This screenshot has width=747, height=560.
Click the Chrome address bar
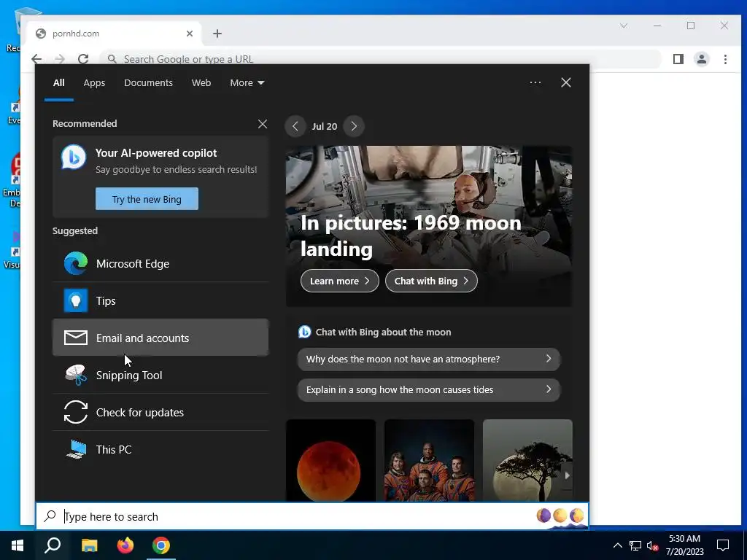(381, 59)
